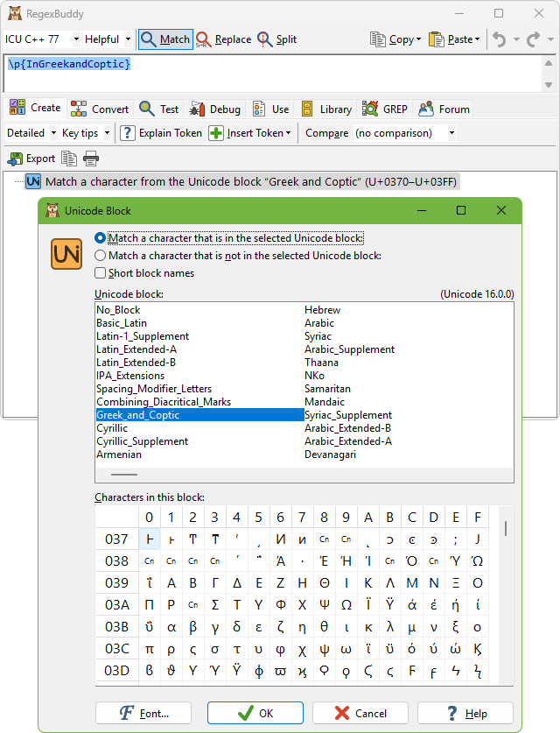Open the Forum tab
Image resolution: width=560 pixels, height=733 pixels.
444,109
